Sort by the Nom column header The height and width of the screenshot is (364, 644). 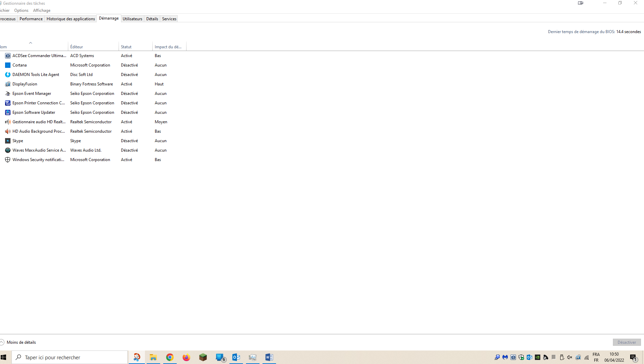[34, 47]
